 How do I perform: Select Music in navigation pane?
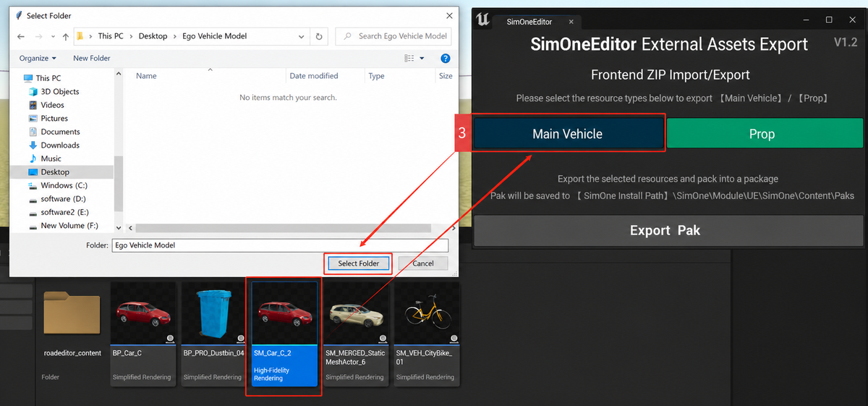click(51, 158)
